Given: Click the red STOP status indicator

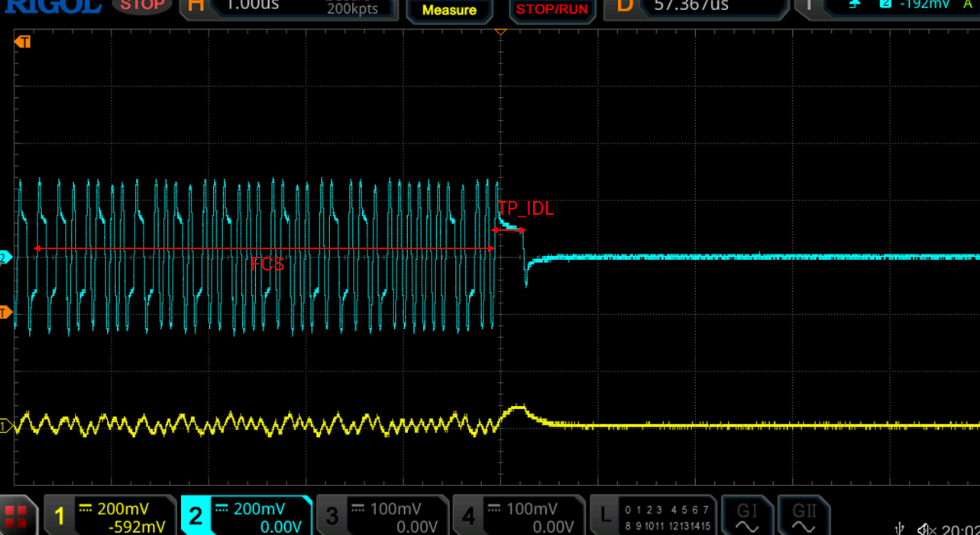Looking at the screenshot, I should [142, 7].
